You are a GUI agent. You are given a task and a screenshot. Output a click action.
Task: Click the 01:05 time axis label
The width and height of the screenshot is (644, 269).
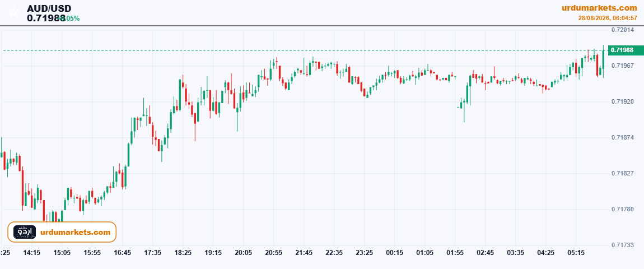tap(424, 253)
